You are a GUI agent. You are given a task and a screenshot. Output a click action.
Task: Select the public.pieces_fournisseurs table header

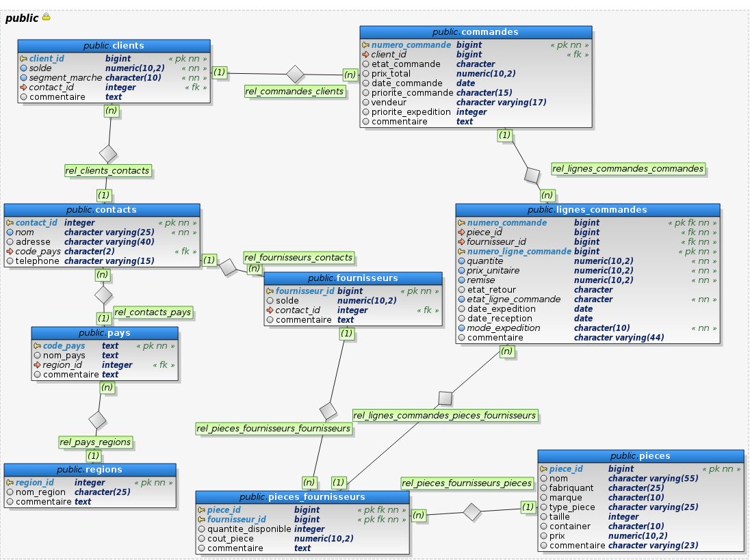click(302, 497)
